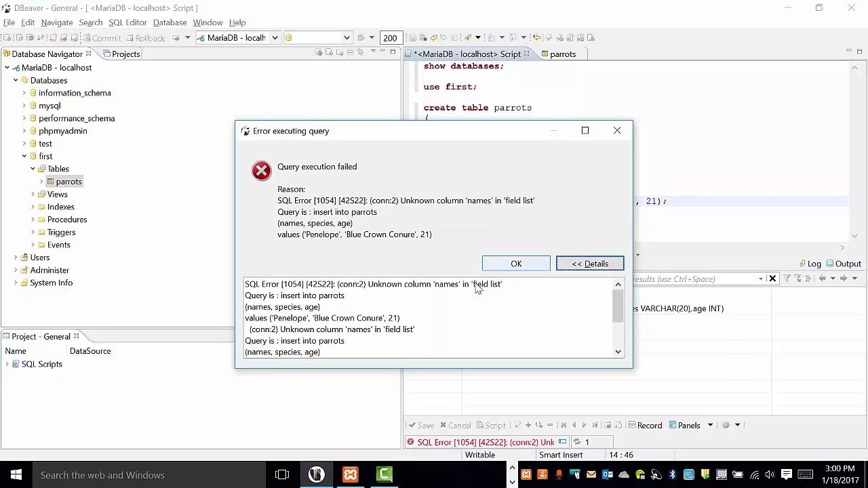Click the Cancel button in results toolbar
Viewport: 868px width, 488px height.
click(455, 426)
